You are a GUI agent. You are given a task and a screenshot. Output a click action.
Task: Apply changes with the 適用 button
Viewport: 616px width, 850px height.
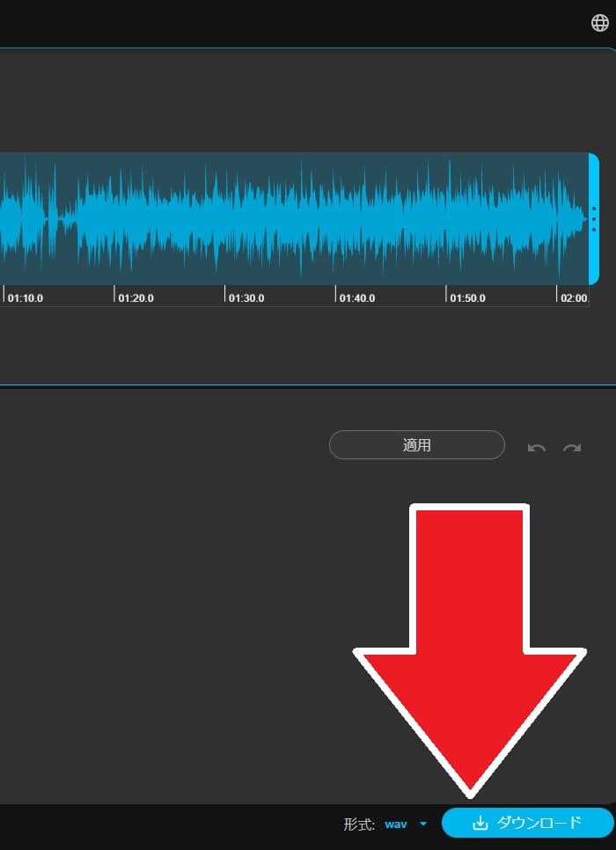coord(416,445)
